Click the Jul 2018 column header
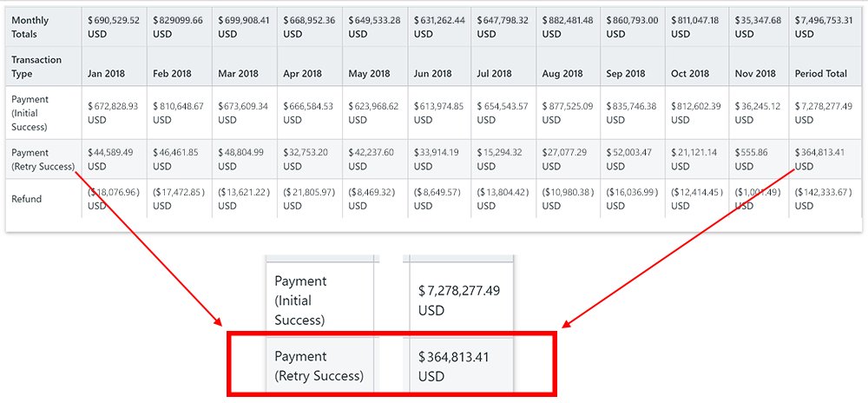The width and height of the screenshot is (868, 403). (496, 73)
